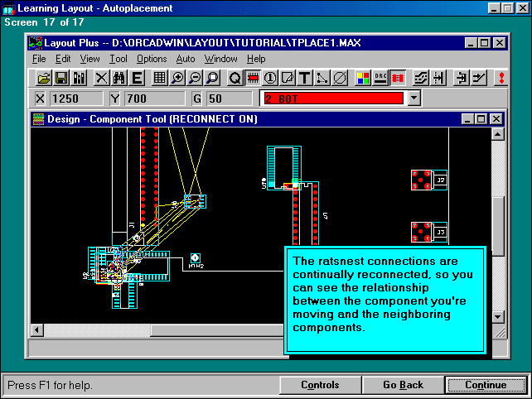Viewport: 532px width, 399px height.
Task: Click the Open file folder icon
Action: 44,78
